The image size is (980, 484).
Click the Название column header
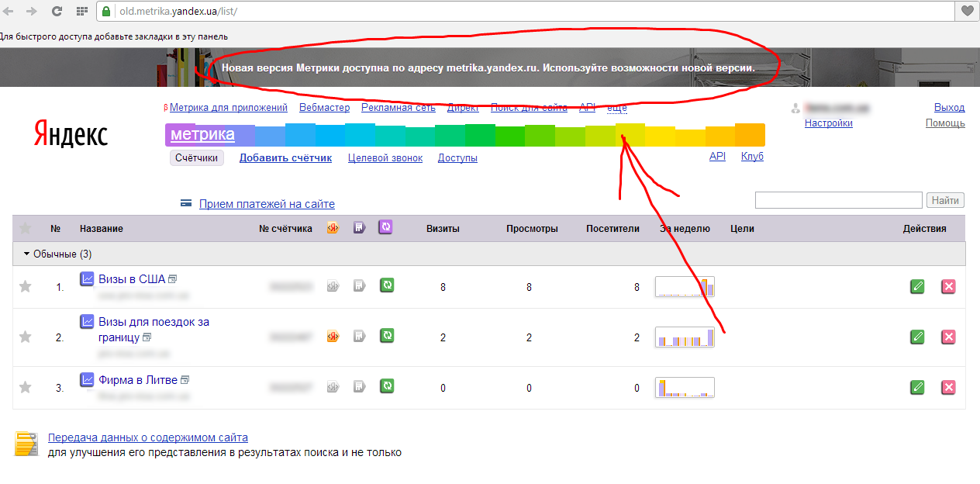click(x=102, y=229)
